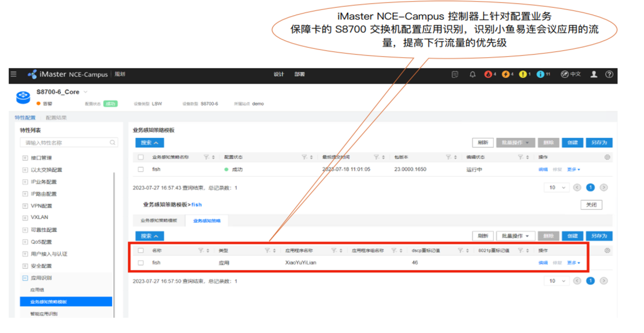View minor alarms with yellow exclamation icon
The width and height of the screenshot is (644, 333).
[x=524, y=74]
